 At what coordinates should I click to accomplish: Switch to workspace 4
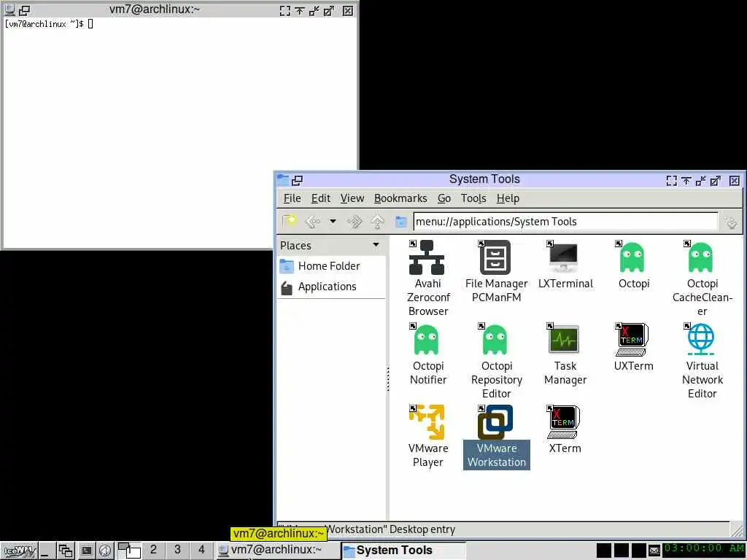click(201, 551)
